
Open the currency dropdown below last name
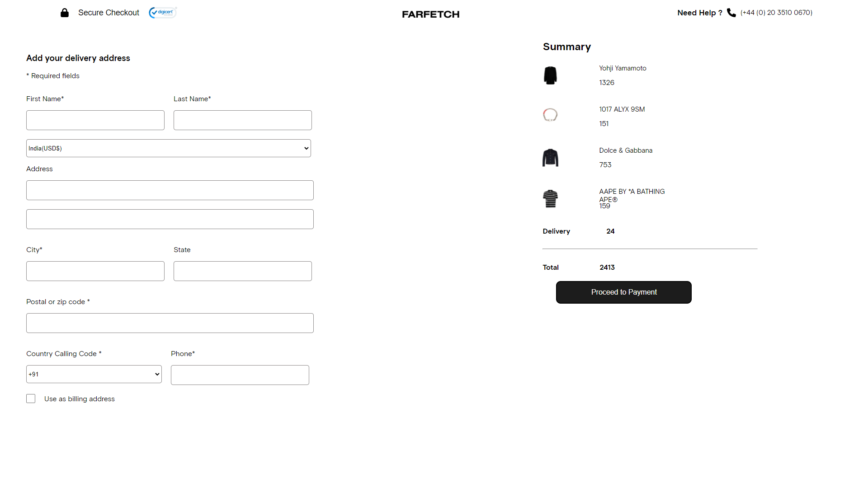tap(168, 148)
